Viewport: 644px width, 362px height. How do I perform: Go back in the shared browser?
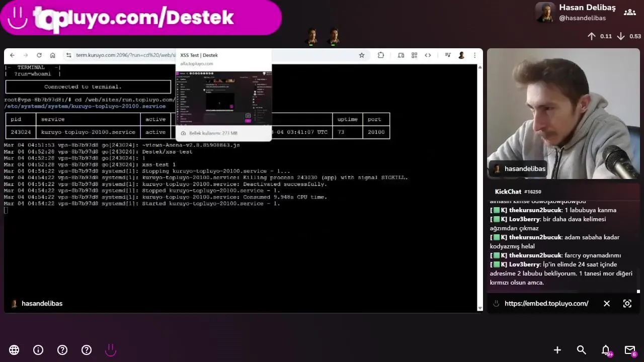click(12, 55)
